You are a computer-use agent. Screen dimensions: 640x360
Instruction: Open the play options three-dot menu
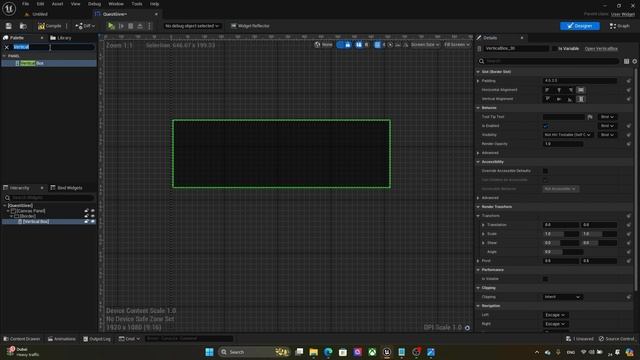(149, 26)
